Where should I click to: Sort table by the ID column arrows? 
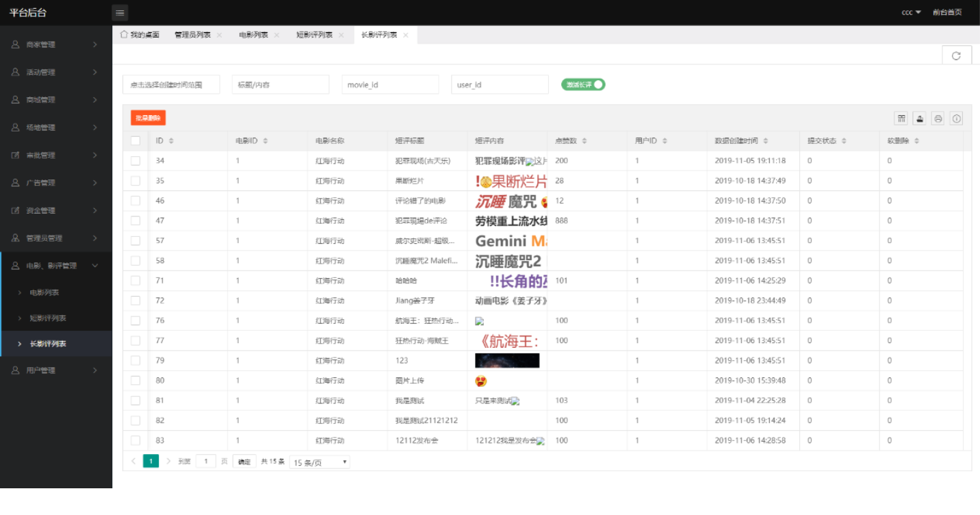click(171, 141)
